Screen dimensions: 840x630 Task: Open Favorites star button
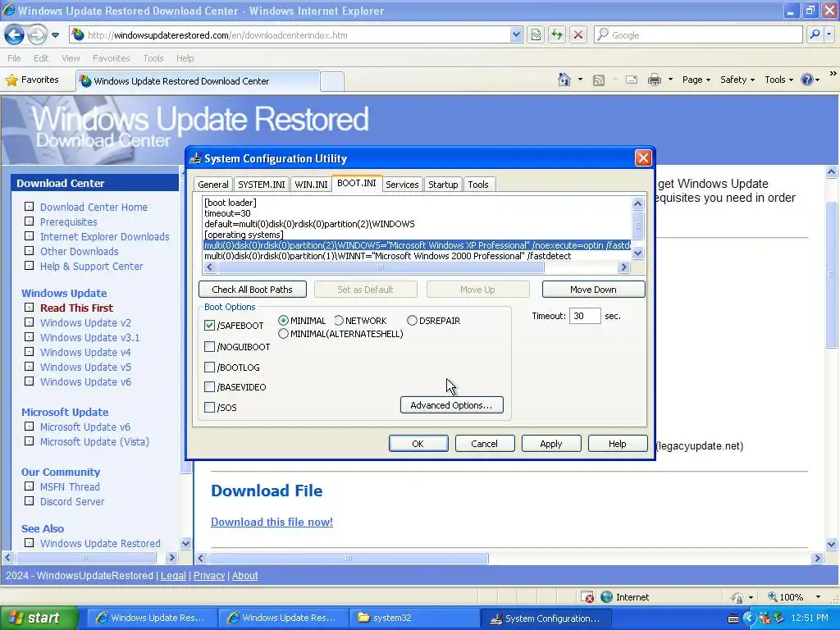(x=32, y=80)
